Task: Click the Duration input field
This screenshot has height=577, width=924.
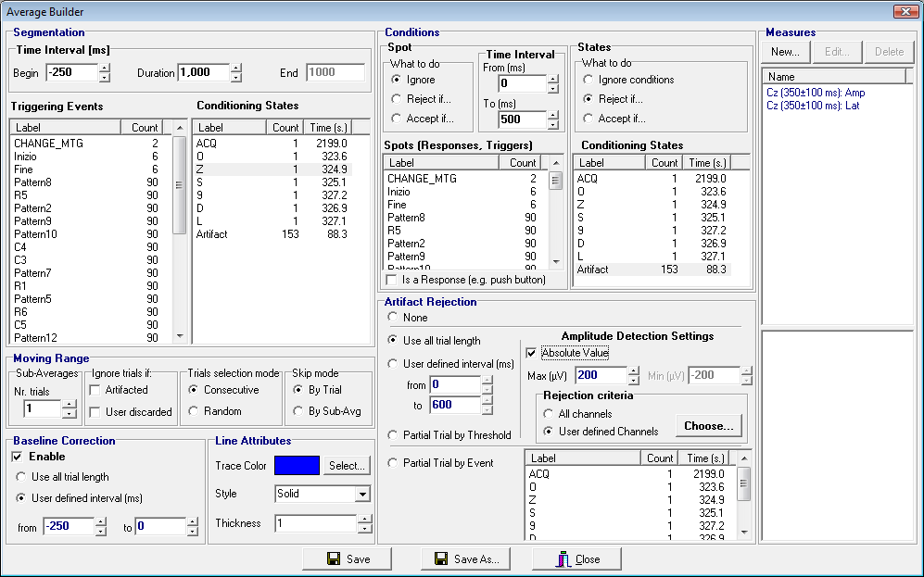Action: pos(203,72)
